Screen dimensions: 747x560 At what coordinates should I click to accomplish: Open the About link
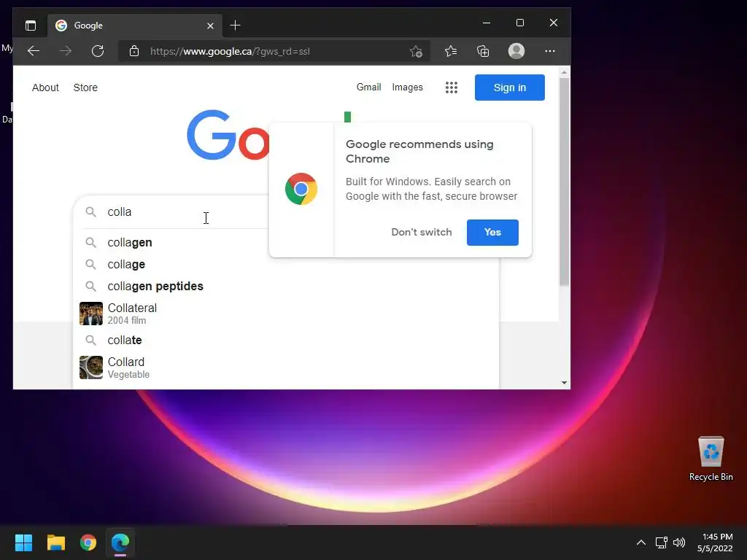point(45,87)
